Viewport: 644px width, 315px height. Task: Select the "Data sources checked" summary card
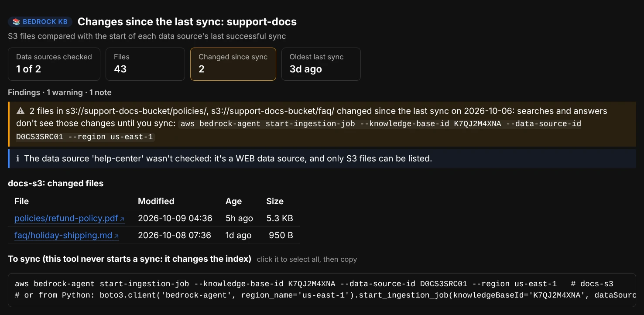coord(54,64)
